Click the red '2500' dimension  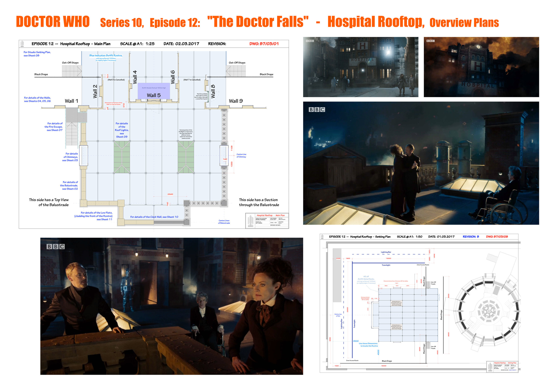170,194
